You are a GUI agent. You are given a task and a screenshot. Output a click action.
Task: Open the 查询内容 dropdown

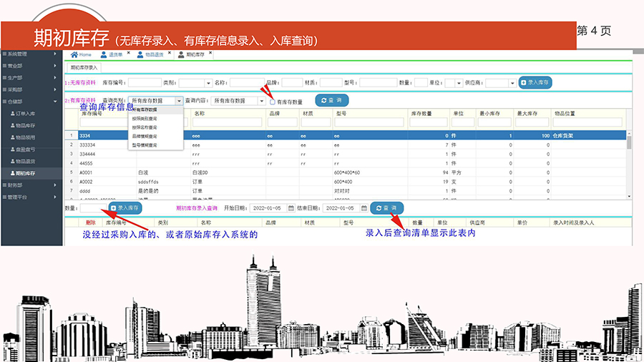[261, 101]
